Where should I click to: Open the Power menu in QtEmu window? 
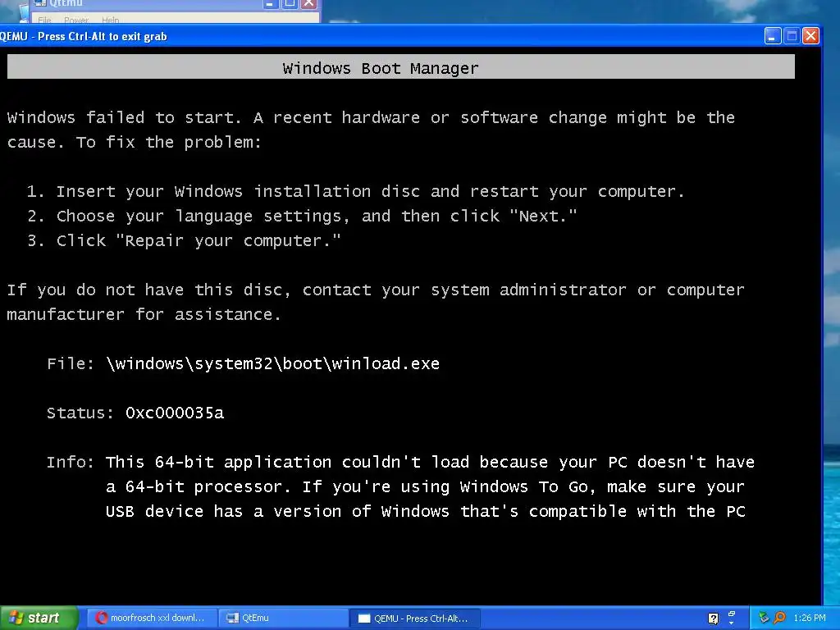76,20
